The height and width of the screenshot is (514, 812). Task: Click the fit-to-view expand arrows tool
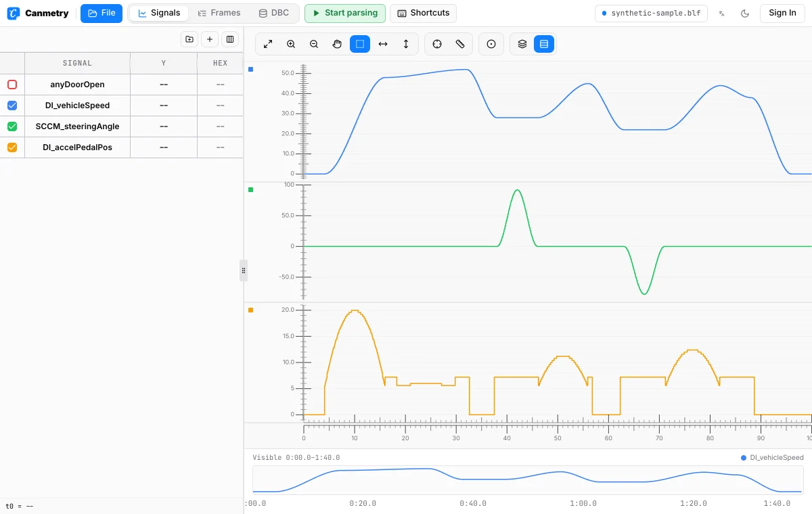tap(268, 44)
